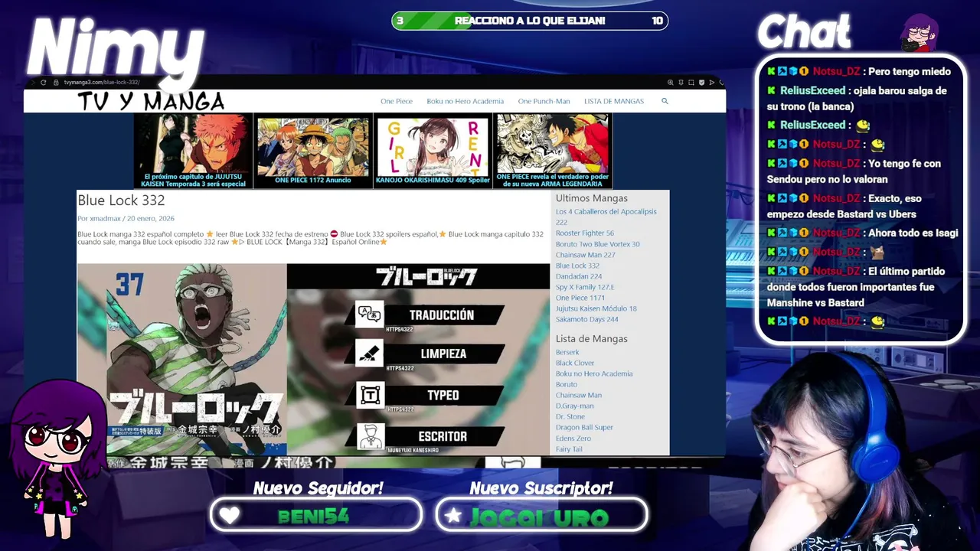The height and width of the screenshot is (551, 980).
Task: Open Chainsaw Man in Lista de Mangas
Action: click(579, 395)
